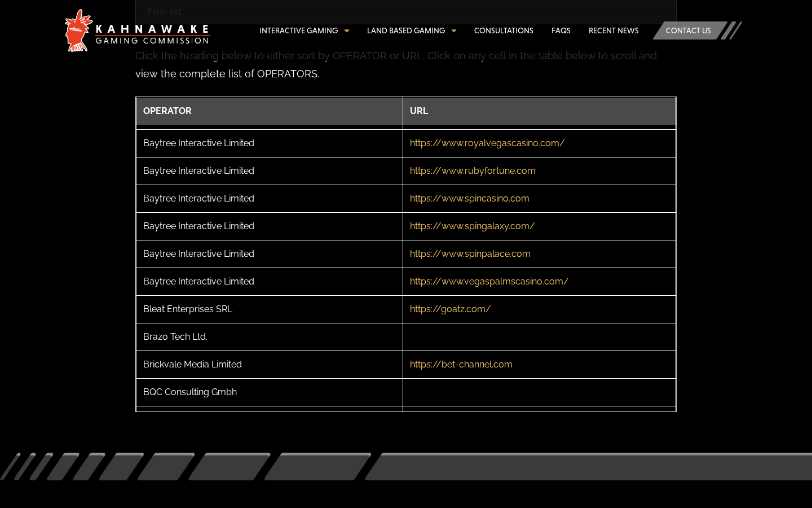Select the Baytree Interactive Limited cell beside spingalaxy
Screen dimensions: 812x508
pos(270,226)
